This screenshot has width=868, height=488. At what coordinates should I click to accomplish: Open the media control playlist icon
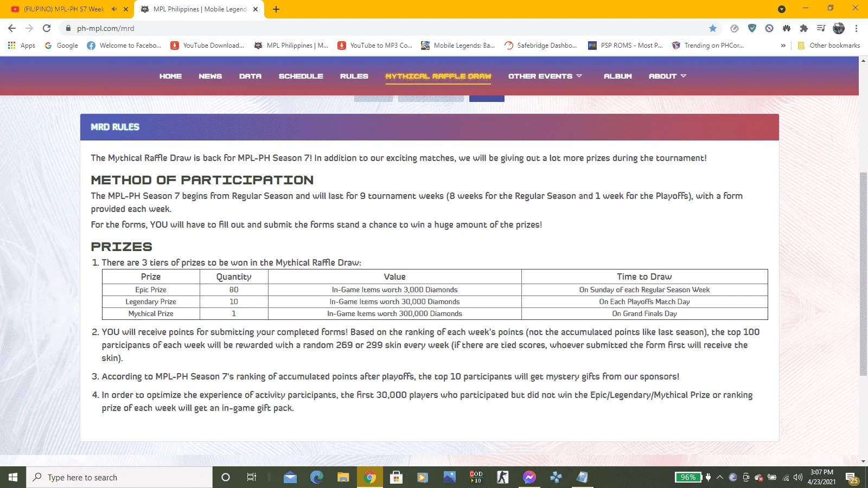pyautogui.click(x=821, y=28)
